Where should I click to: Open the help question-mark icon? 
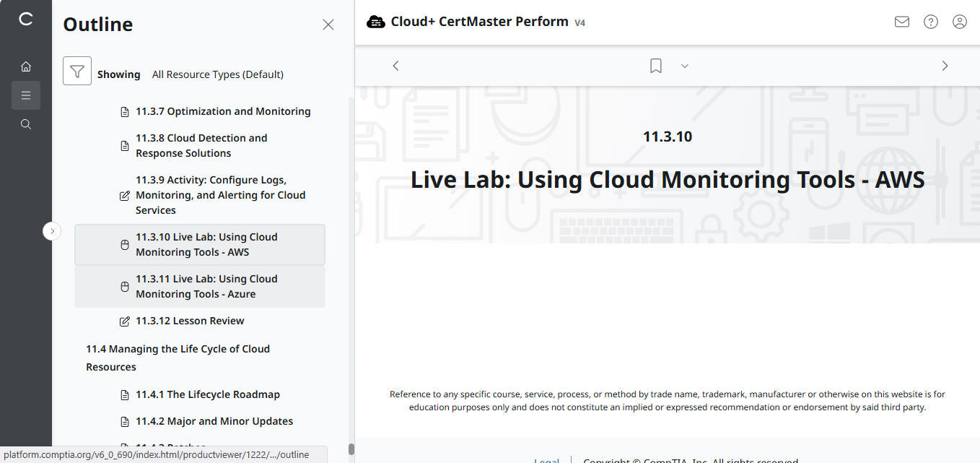click(x=930, y=22)
